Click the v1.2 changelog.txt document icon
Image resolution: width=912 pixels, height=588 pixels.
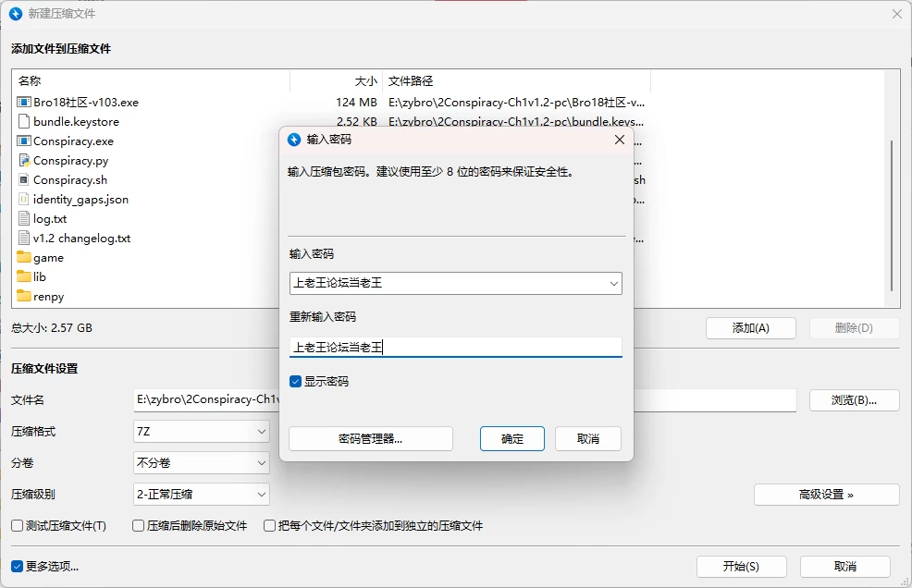pos(24,238)
